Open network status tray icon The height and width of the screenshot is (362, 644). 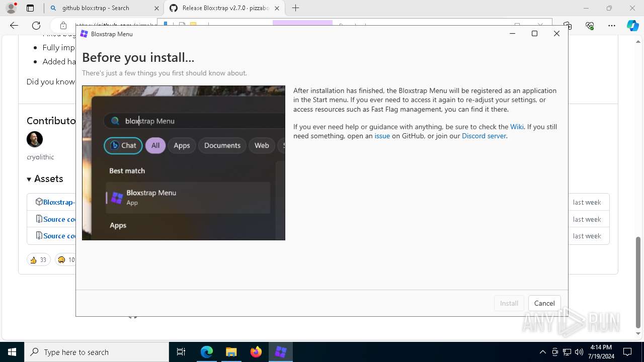coord(567,352)
